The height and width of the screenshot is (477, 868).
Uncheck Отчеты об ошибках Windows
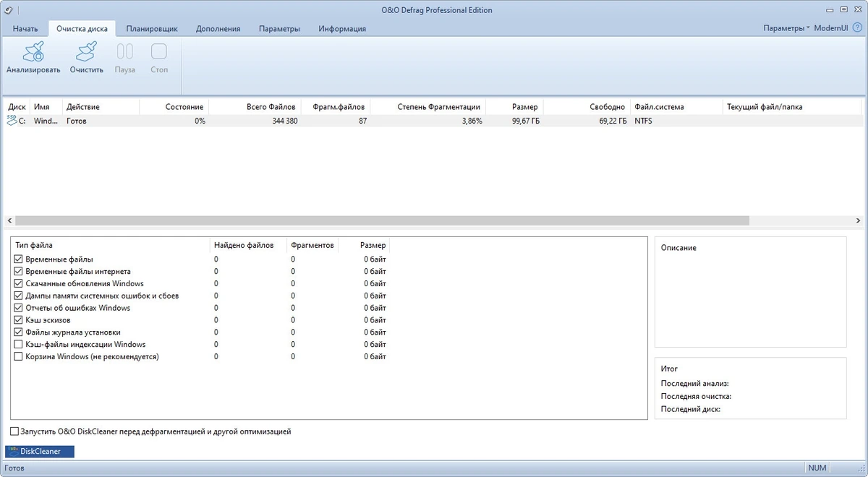19,308
